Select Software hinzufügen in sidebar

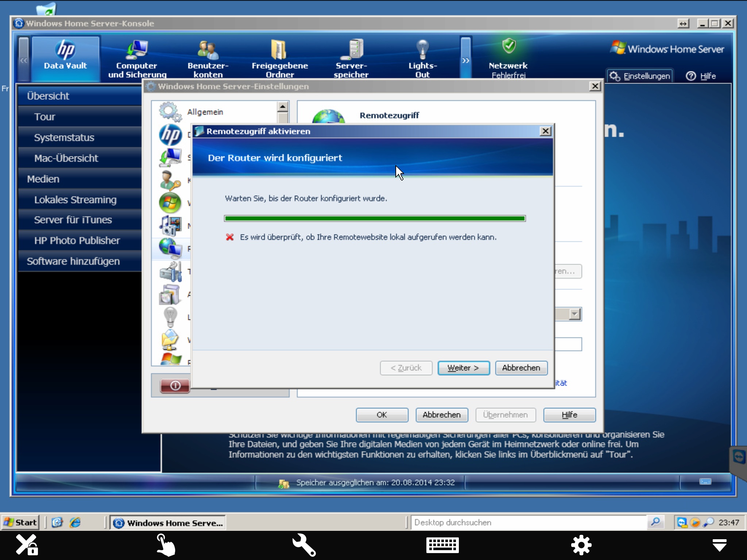(80, 261)
